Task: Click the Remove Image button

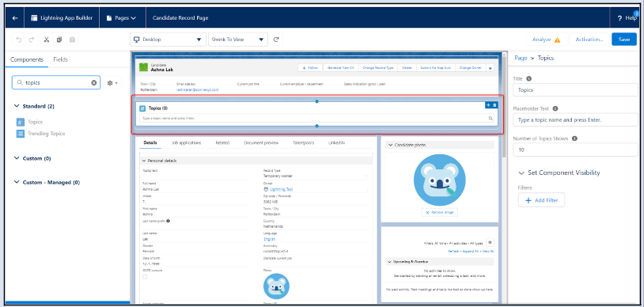Action: coord(439,213)
